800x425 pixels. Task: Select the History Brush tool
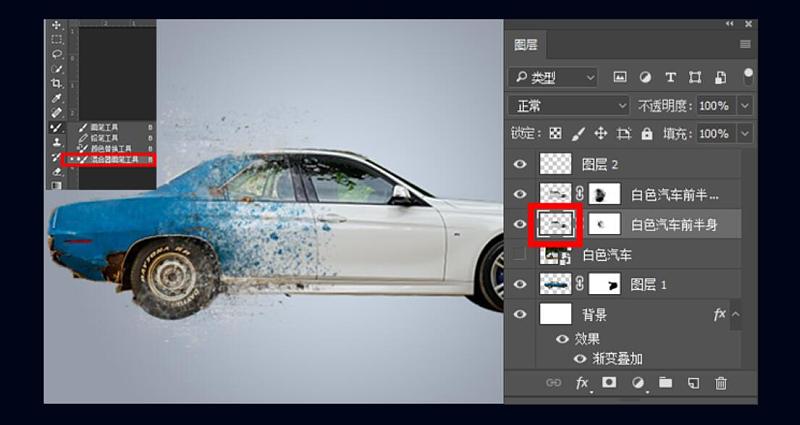coord(57,157)
